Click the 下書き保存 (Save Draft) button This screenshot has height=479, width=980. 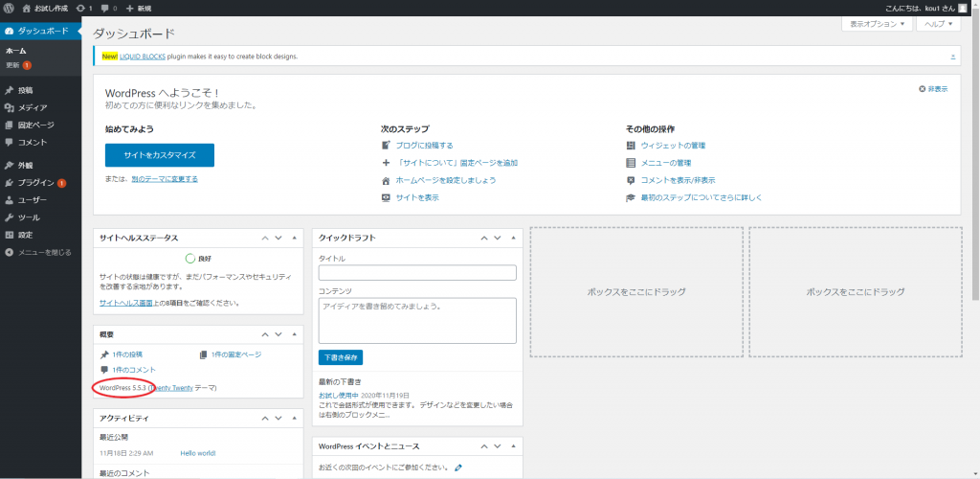click(341, 357)
